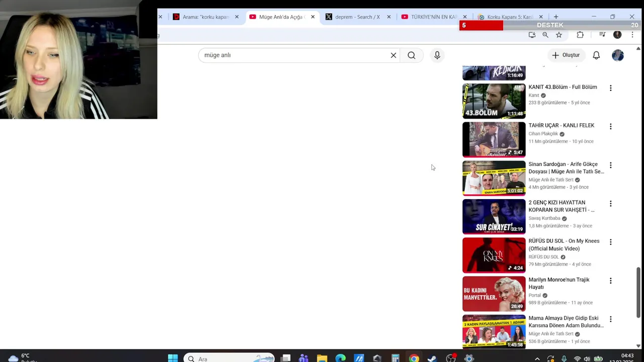Open On My Knees music video thumbnail

coord(494,255)
